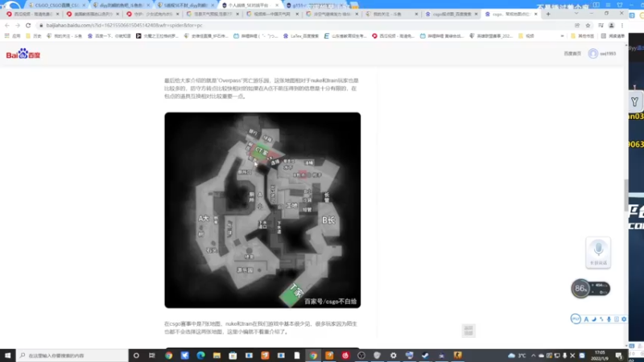Image resolution: width=644 pixels, height=362 pixels.
Task: Open the tab search dropdown arrow
Action: tap(576, 14)
